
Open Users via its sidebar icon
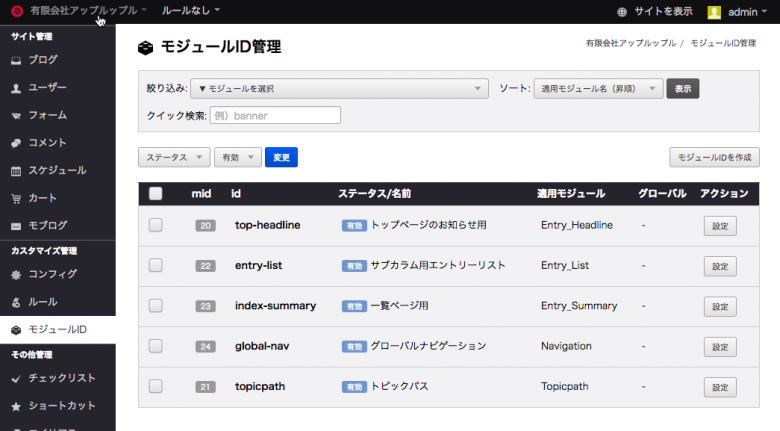(17, 88)
